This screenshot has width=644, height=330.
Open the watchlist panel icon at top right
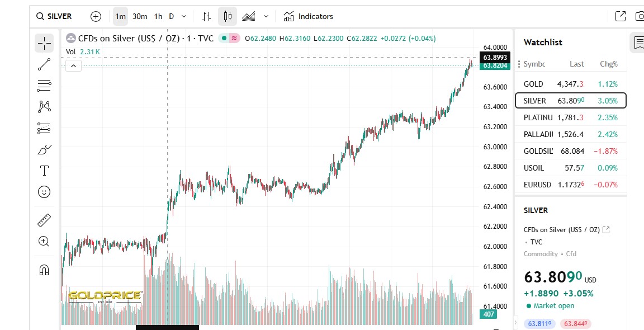(x=638, y=43)
